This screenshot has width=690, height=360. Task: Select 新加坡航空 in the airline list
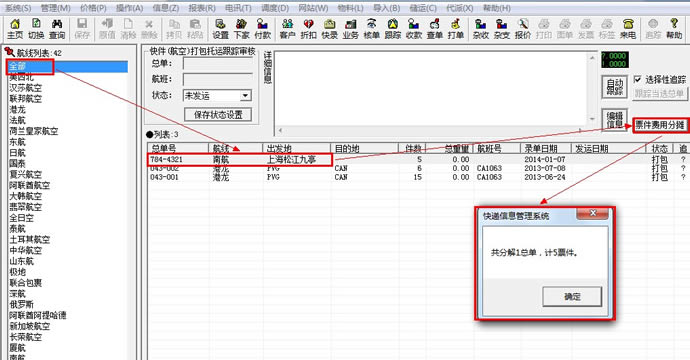coord(30,327)
